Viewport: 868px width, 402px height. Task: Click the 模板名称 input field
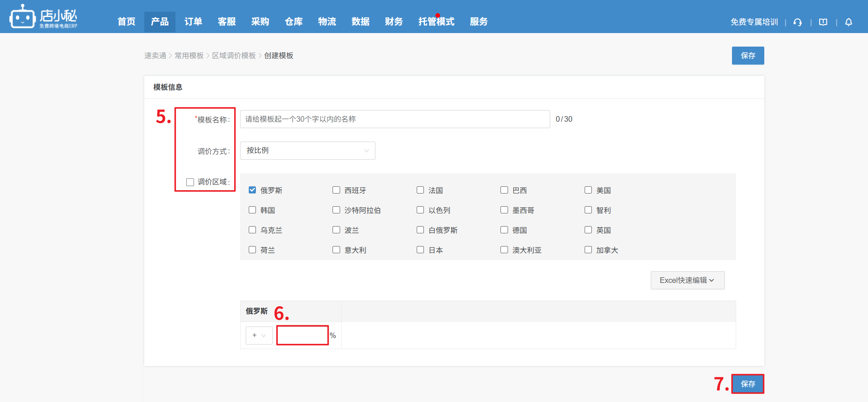tap(395, 119)
